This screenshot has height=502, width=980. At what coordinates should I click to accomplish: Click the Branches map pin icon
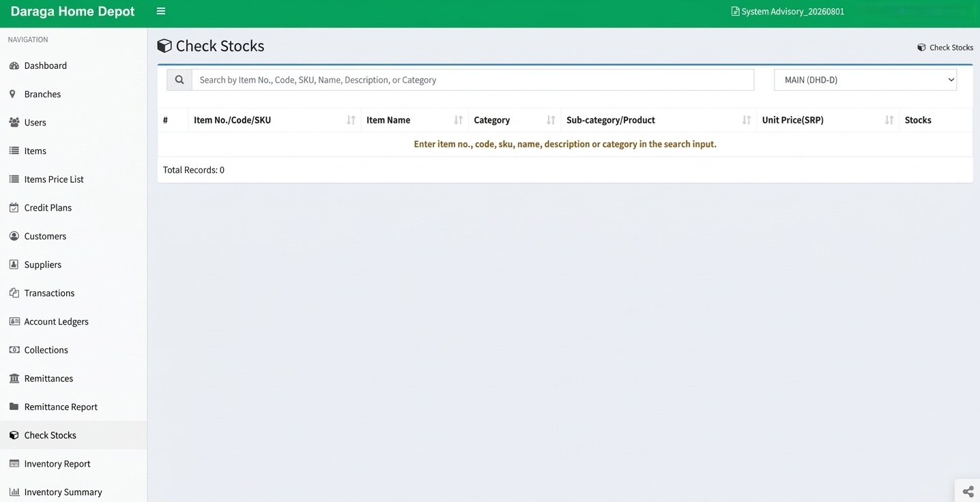[x=12, y=94]
